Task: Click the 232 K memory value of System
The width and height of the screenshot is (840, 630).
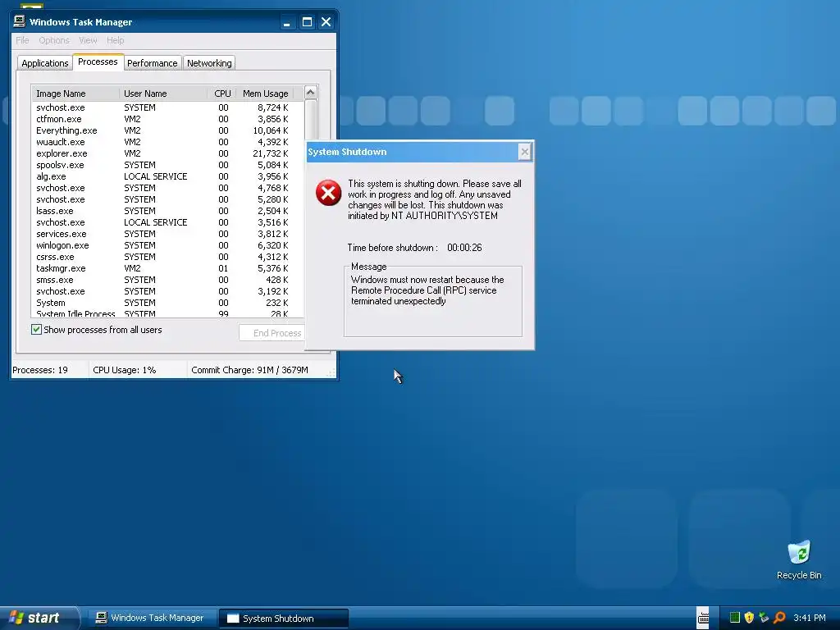Action: click(x=277, y=303)
